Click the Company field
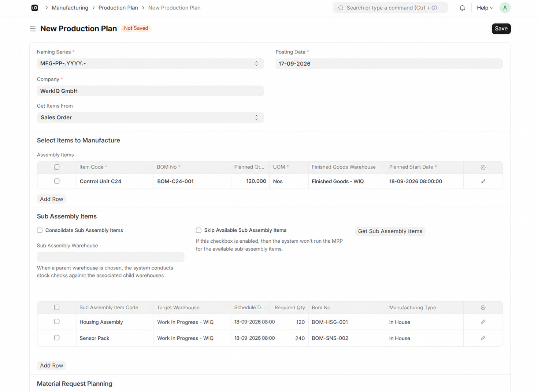This screenshot has width=538, height=392. [x=151, y=91]
